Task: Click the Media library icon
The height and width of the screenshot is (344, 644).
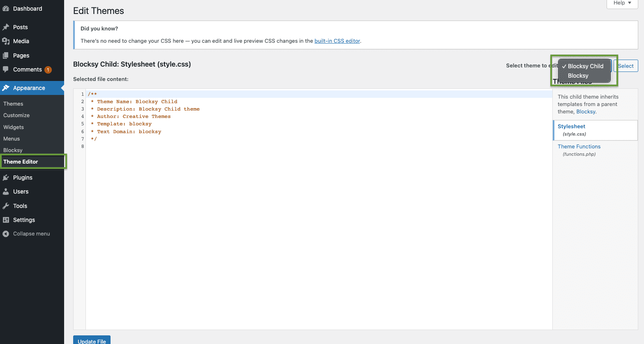Action: click(x=6, y=41)
